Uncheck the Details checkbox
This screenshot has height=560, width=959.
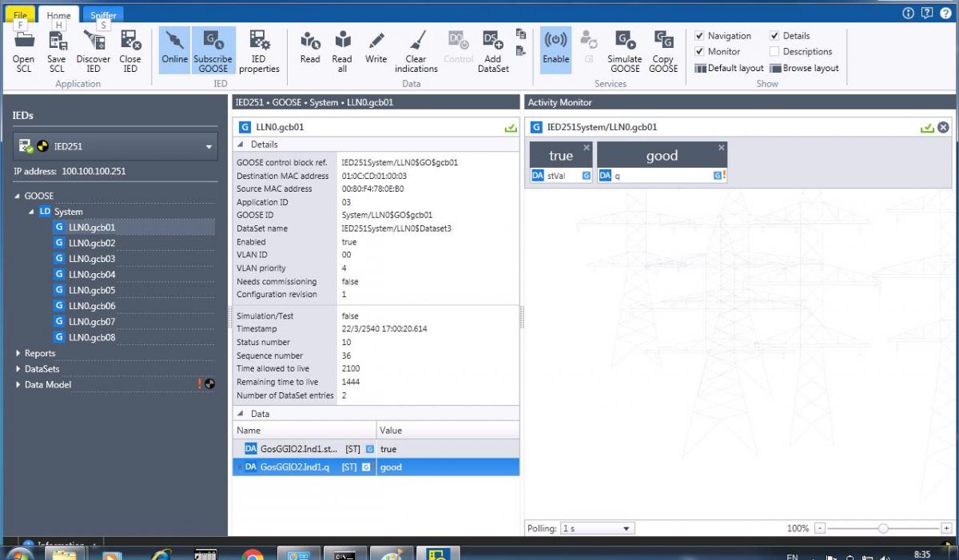pyautogui.click(x=774, y=36)
